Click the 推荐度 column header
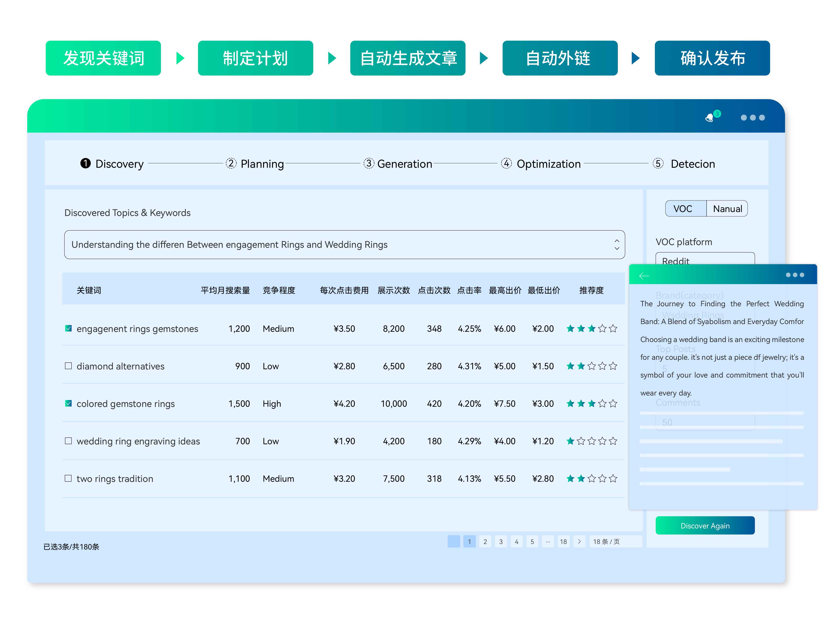Image resolution: width=840 pixels, height=626 pixels. [x=591, y=290]
